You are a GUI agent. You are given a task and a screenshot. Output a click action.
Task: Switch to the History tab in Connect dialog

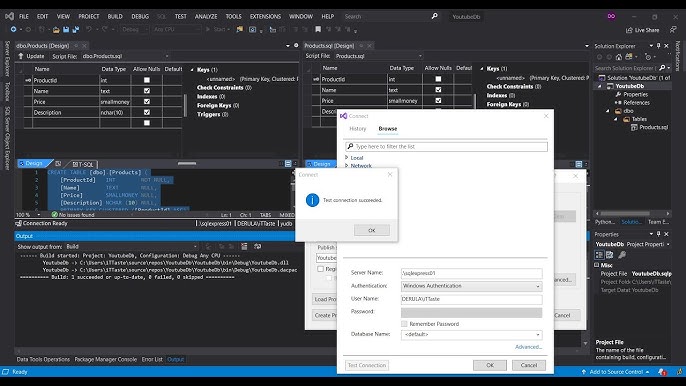[x=357, y=129]
